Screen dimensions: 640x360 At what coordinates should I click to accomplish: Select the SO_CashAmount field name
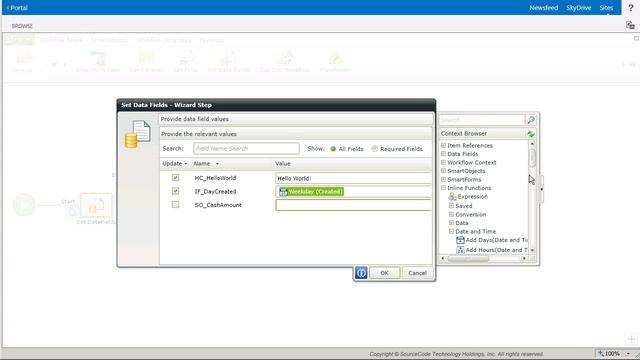click(218, 205)
